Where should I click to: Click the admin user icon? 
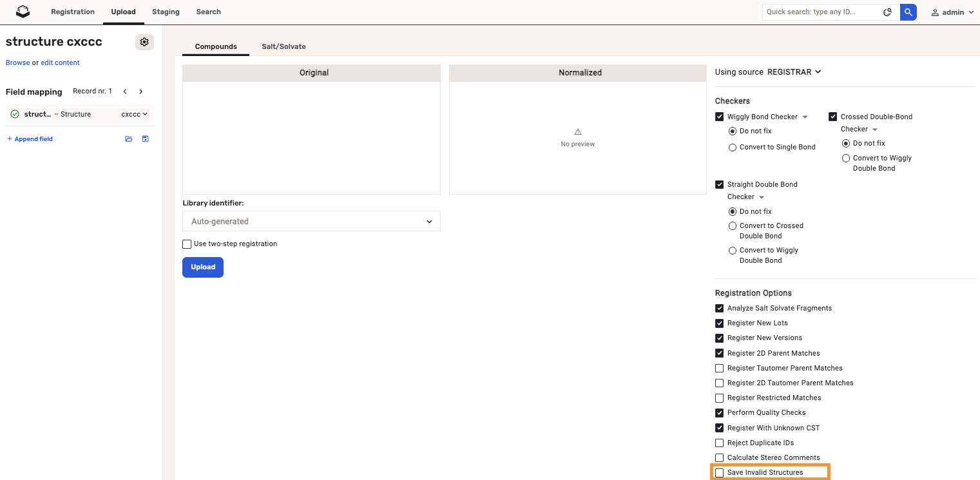coord(936,12)
